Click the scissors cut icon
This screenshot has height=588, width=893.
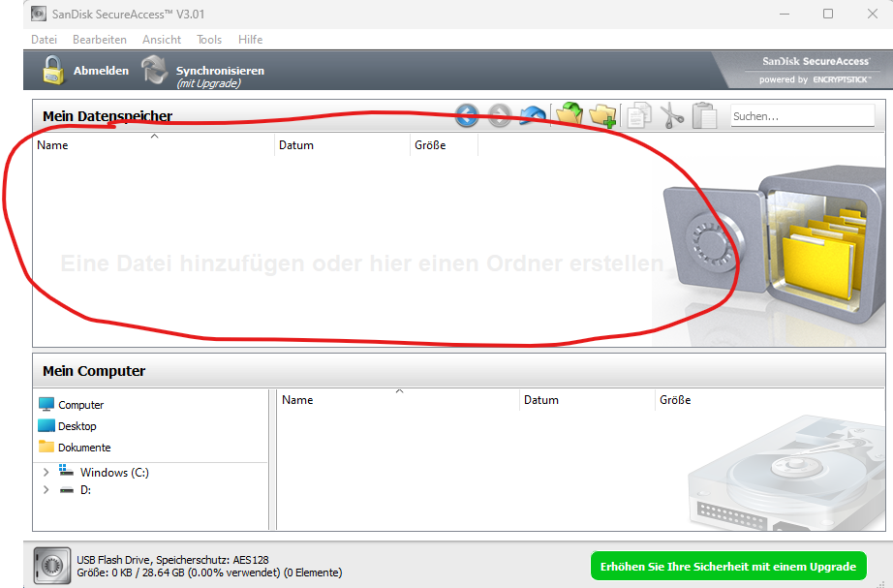(x=671, y=116)
